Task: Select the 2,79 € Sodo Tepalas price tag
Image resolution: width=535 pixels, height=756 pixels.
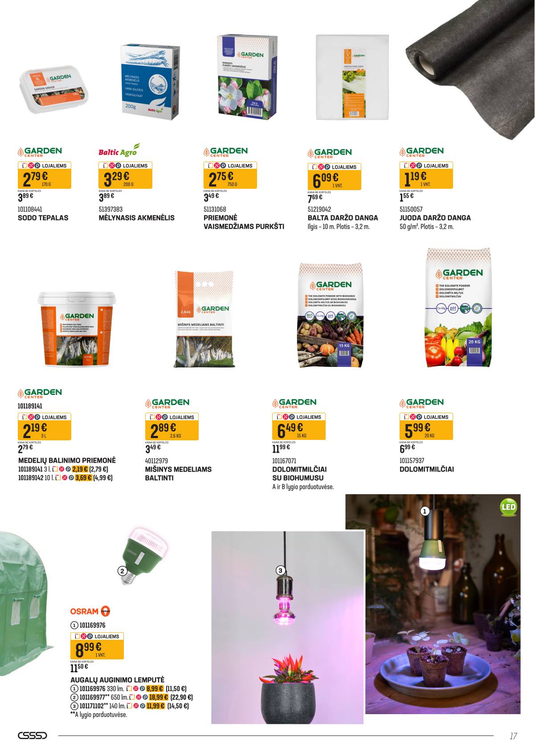Action: click(45, 175)
